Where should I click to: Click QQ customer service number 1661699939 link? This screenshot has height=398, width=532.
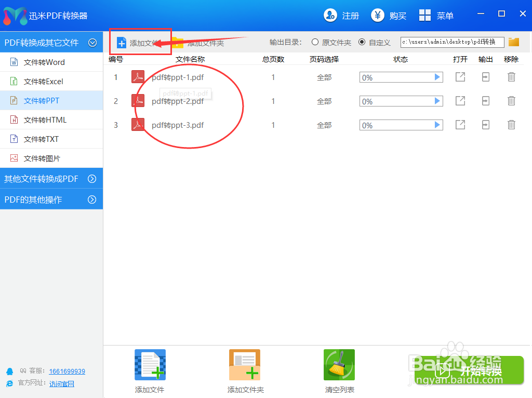[x=67, y=371]
